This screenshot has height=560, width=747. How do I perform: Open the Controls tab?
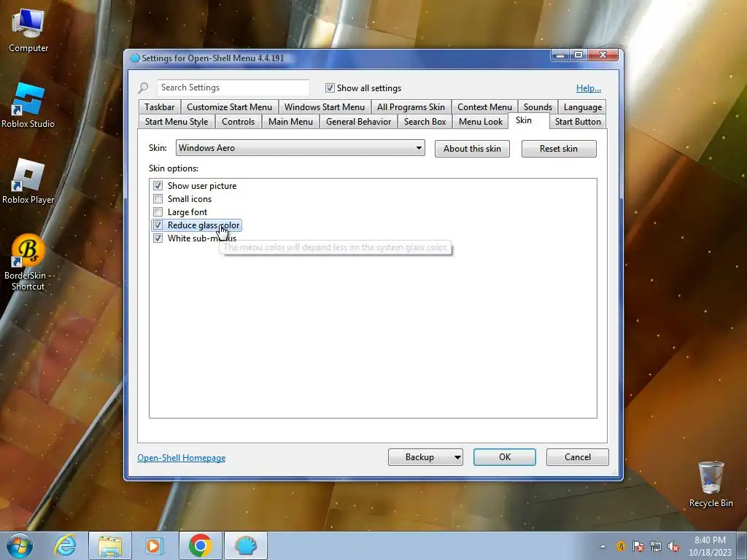coord(239,122)
